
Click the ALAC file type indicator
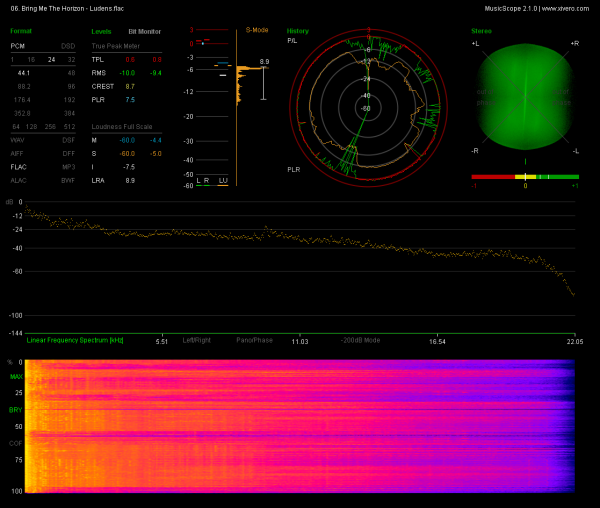pos(18,181)
